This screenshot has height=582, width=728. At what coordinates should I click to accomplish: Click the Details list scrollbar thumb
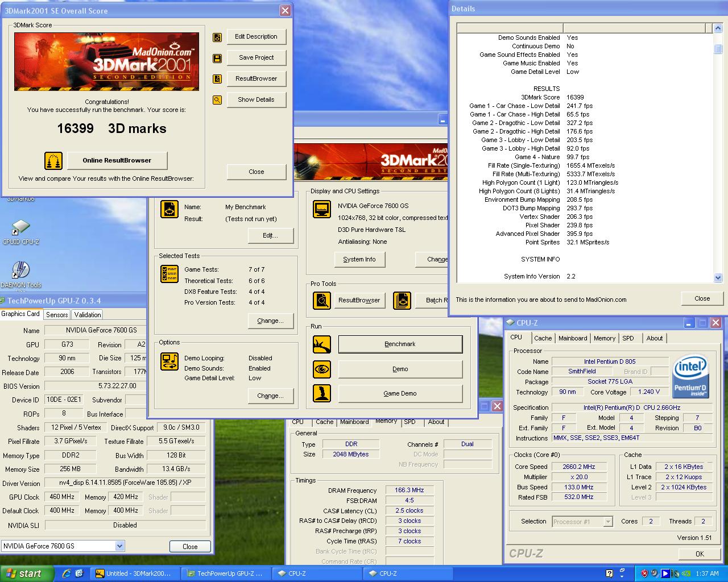tap(718, 50)
